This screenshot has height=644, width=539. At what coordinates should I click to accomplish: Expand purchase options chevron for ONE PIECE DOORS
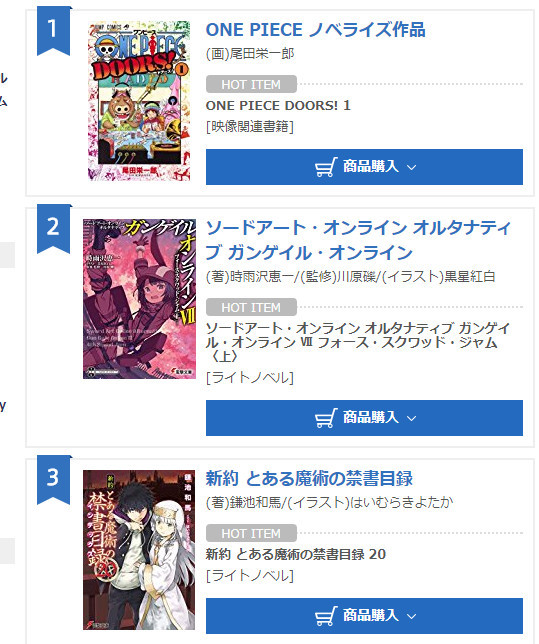click(411, 167)
